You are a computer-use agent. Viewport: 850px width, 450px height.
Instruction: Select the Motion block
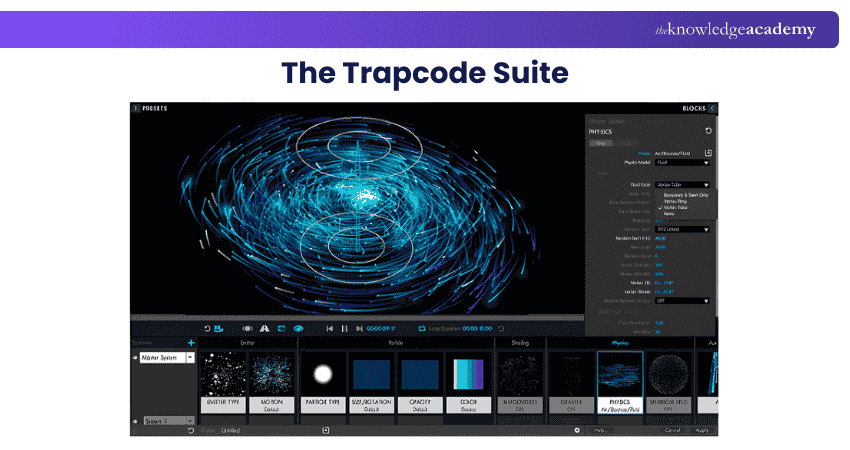click(x=272, y=383)
